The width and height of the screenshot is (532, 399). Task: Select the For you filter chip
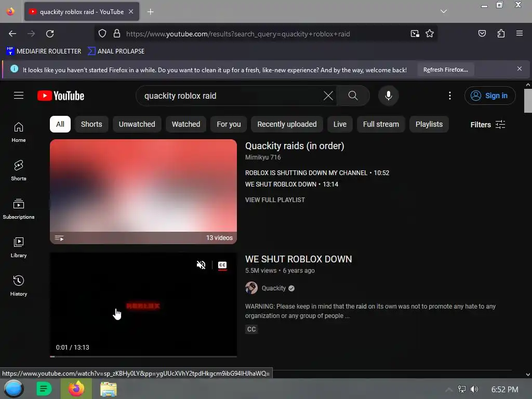[x=229, y=124]
